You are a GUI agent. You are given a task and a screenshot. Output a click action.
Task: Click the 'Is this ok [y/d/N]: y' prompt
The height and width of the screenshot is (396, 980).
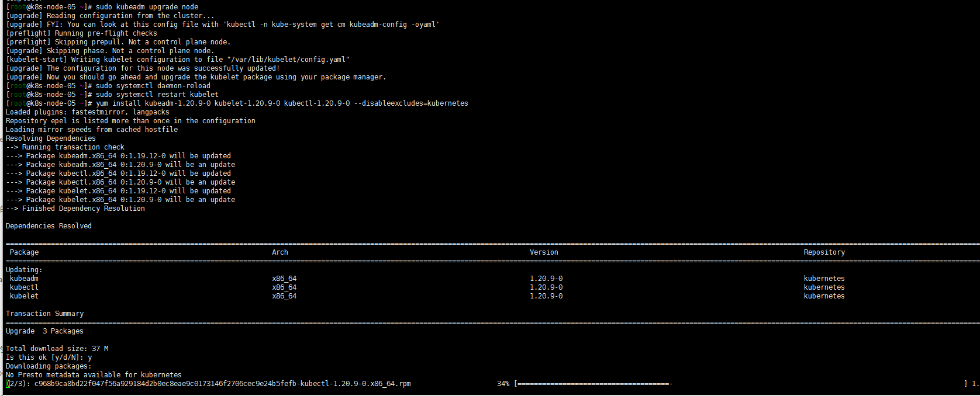click(49, 357)
